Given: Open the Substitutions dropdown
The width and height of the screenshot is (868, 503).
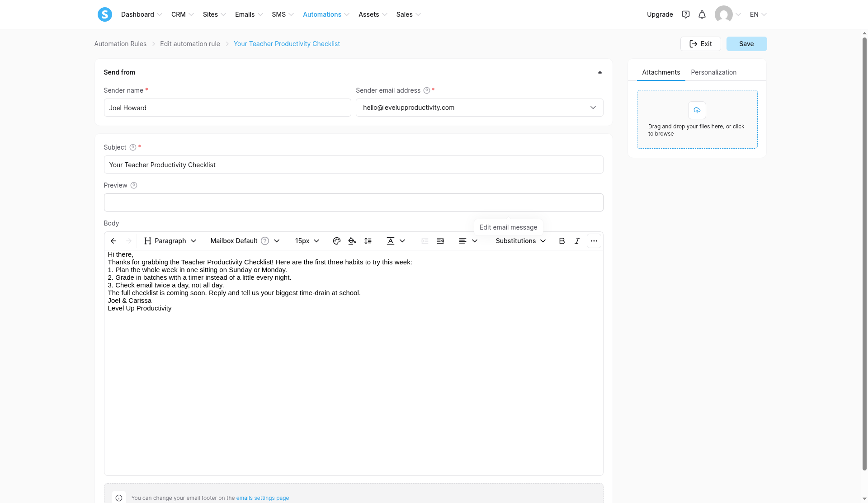Looking at the screenshot, I should tap(520, 241).
